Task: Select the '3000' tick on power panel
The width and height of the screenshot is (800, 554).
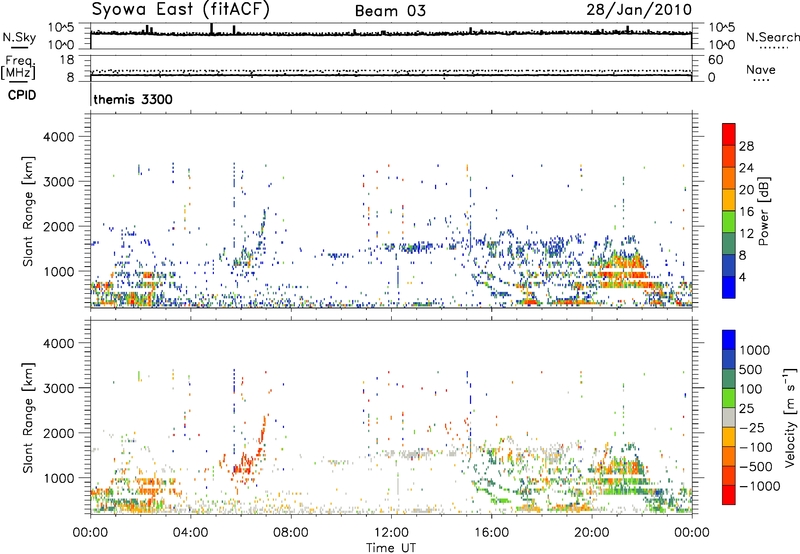Action: pos(58,182)
